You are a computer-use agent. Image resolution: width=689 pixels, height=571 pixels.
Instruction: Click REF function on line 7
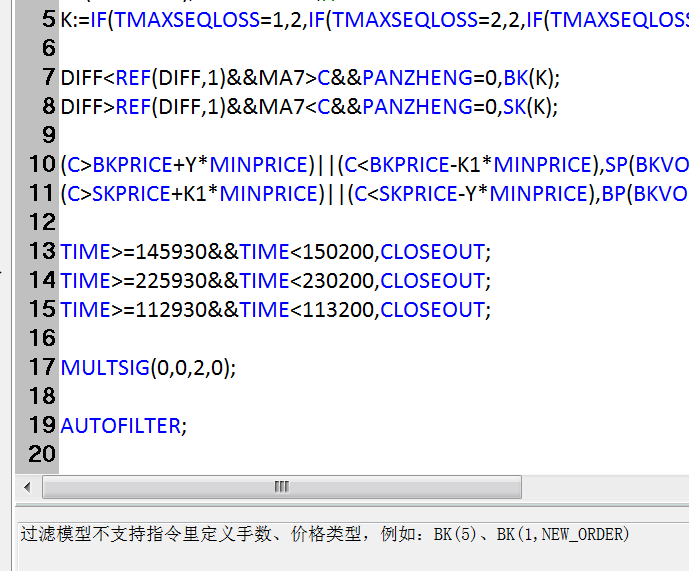point(133,78)
